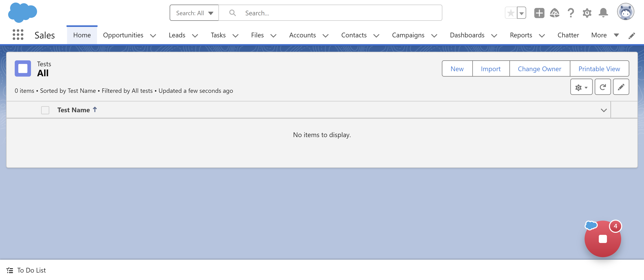Expand the Opportunities tab chevron
This screenshot has width=644, height=280.
[153, 36]
